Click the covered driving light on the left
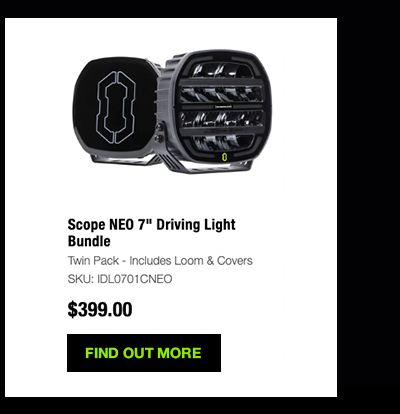400x414 pixels. (x=115, y=108)
